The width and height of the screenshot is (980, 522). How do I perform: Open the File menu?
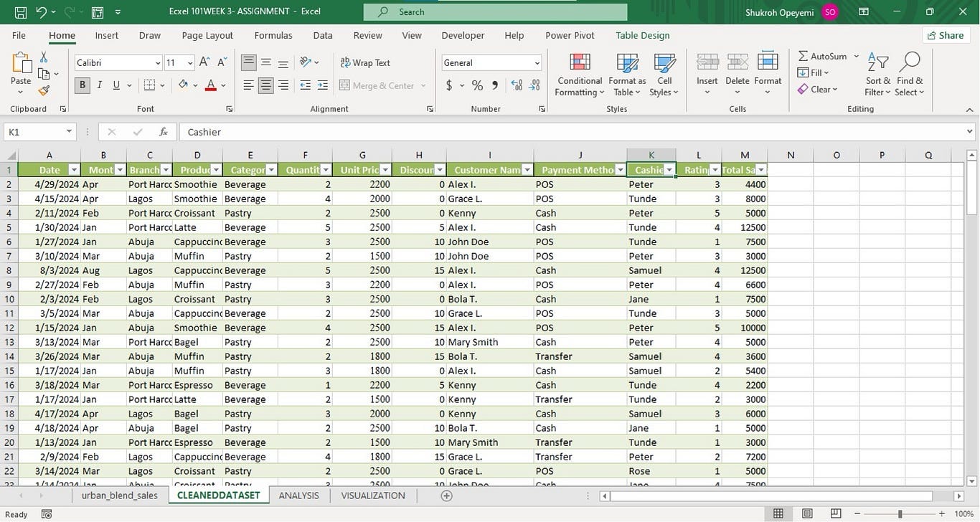[19, 35]
